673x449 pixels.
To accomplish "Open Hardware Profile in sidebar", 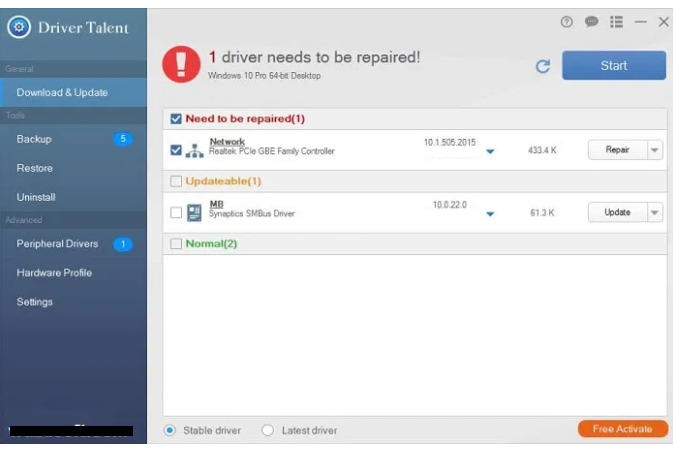I will click(x=73, y=273).
